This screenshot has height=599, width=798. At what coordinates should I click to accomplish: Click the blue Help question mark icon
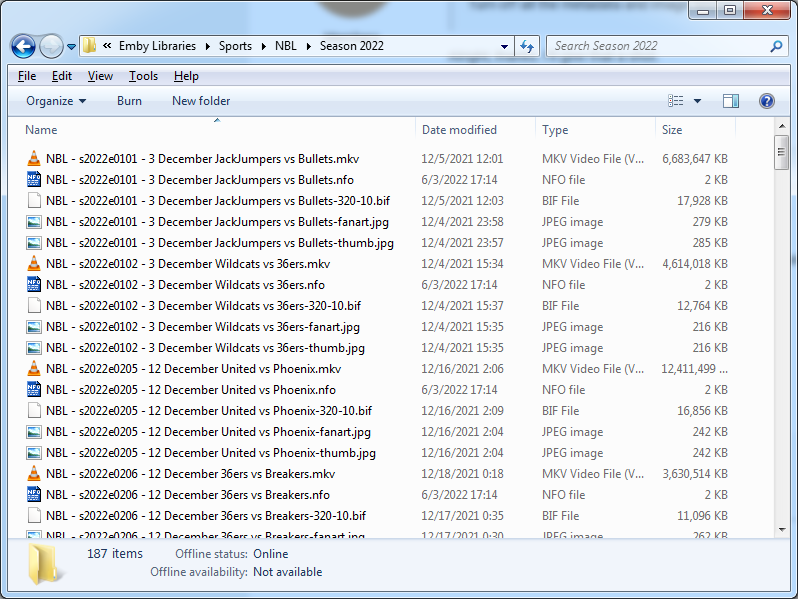pos(766,101)
